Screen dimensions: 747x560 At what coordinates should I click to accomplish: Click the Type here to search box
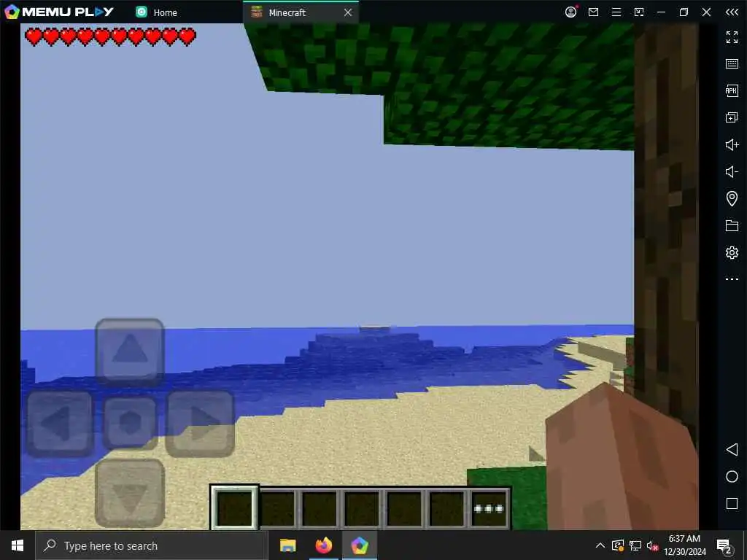(152, 545)
